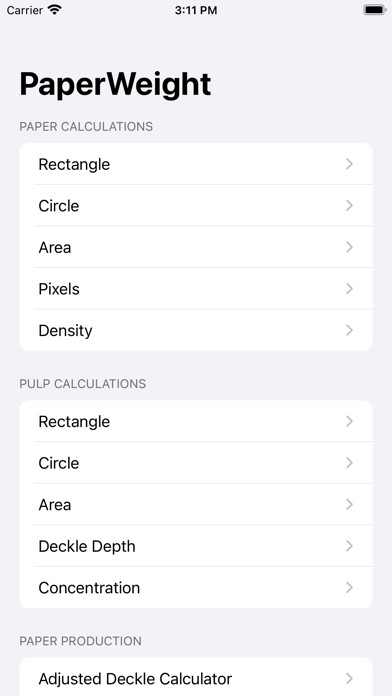Tap chevron beside Pixels row
This screenshot has height=696, width=392.
349,289
